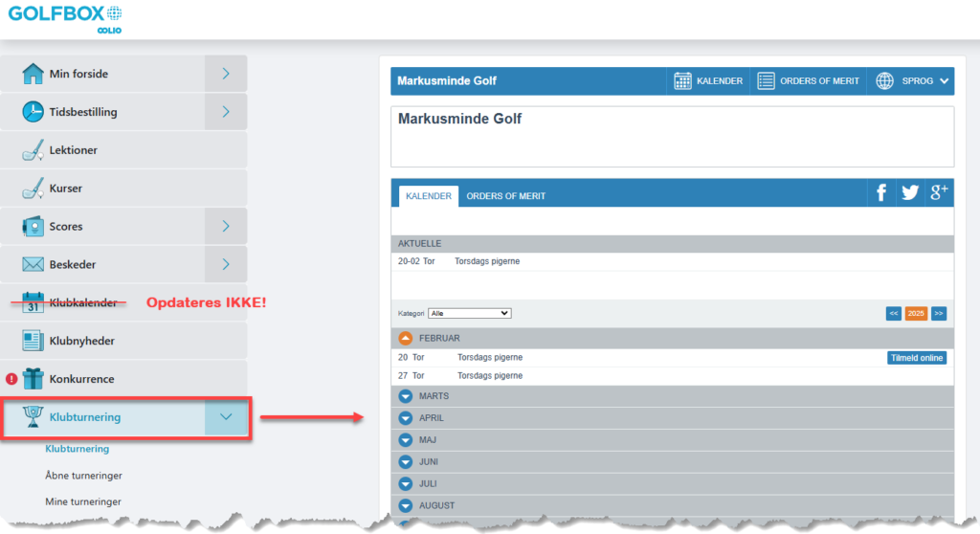Expand the Beskeder submenu arrow
The width and height of the screenshot is (980, 534).
[226, 264]
